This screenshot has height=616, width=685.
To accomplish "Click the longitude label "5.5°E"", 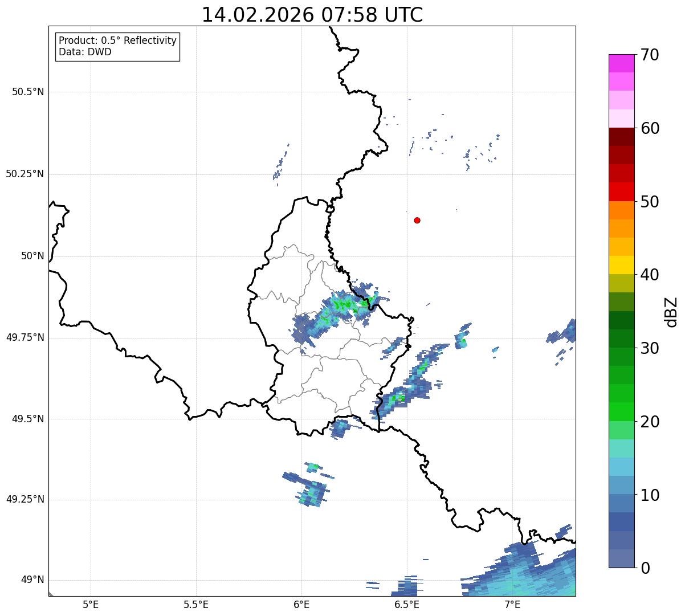I will pos(196,604).
